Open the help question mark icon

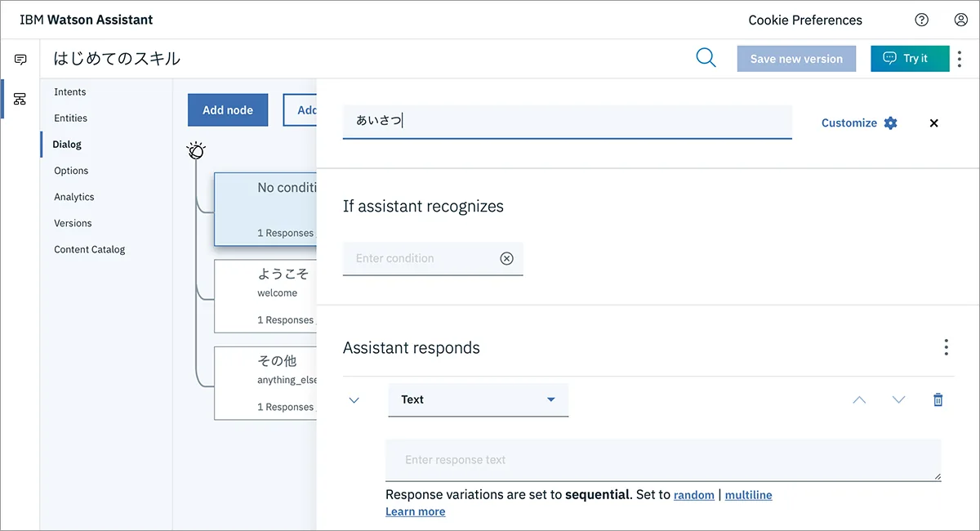click(x=921, y=20)
